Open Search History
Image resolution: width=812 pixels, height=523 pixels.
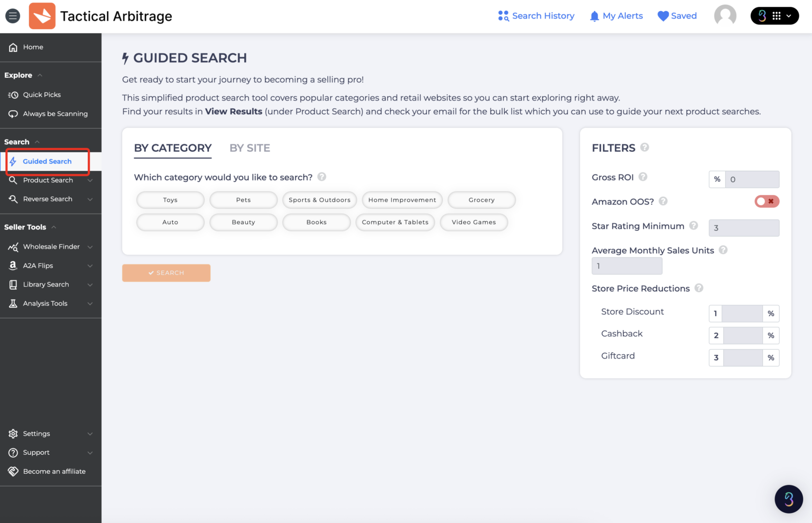point(536,16)
